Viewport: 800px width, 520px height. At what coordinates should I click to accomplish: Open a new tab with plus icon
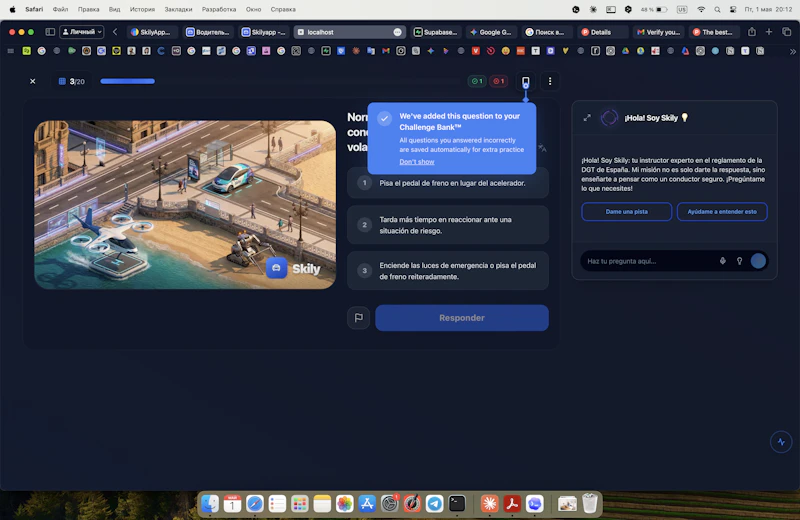(768, 32)
